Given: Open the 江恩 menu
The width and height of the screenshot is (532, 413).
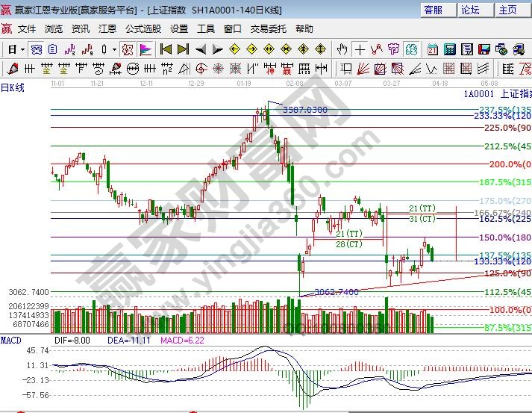Looking at the screenshot, I should click(107, 28).
